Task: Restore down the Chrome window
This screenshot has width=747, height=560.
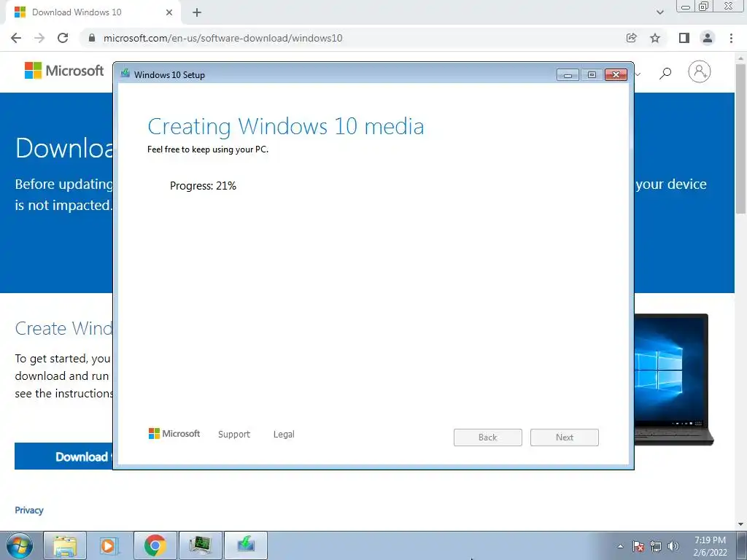Action: tap(703, 7)
